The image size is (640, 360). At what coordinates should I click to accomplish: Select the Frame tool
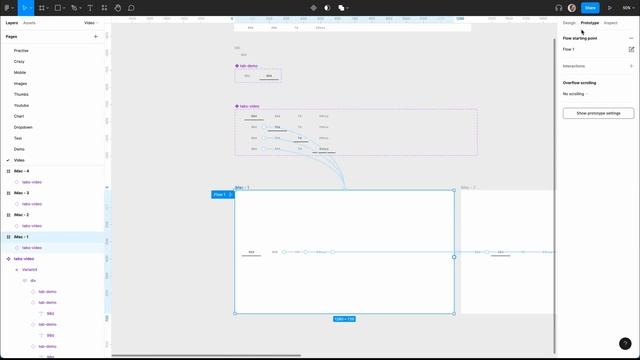tap(41, 8)
